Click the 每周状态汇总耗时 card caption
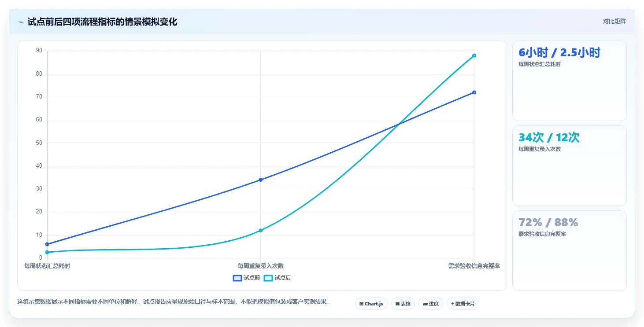644x327 pixels. click(540, 64)
